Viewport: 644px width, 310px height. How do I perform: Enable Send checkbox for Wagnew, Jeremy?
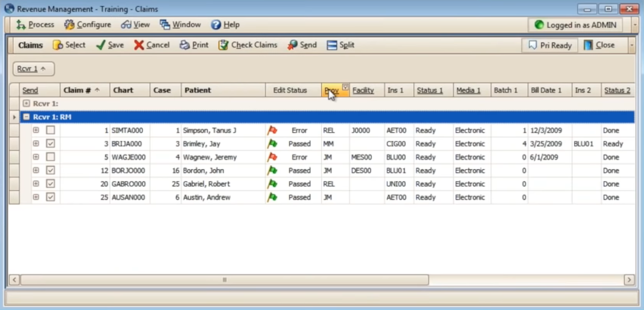tap(51, 157)
